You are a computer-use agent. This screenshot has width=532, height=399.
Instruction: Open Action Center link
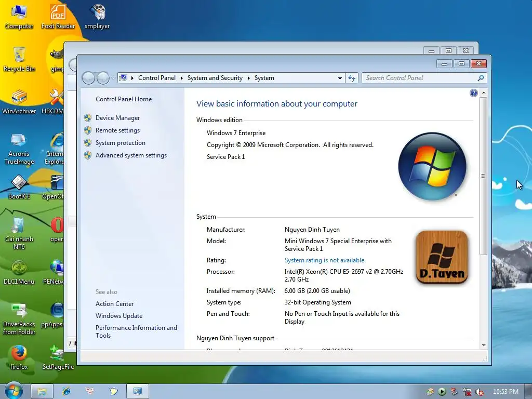pyautogui.click(x=114, y=303)
